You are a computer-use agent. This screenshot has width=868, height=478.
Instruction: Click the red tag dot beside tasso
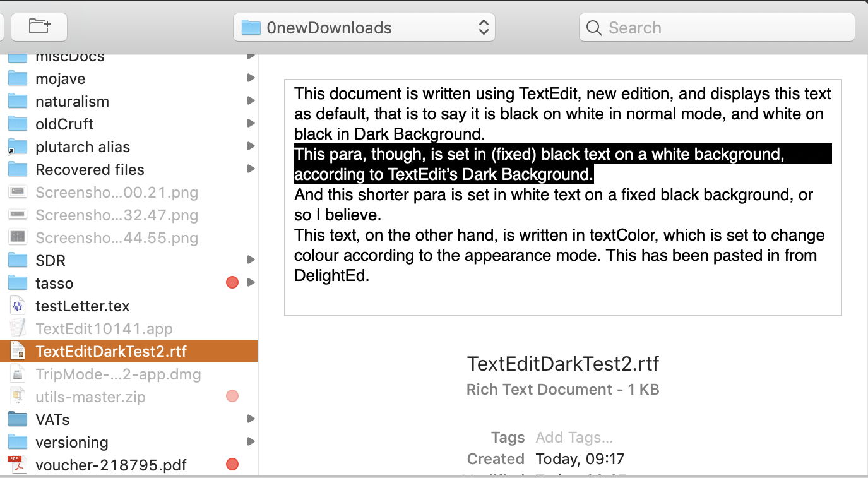pyautogui.click(x=232, y=283)
